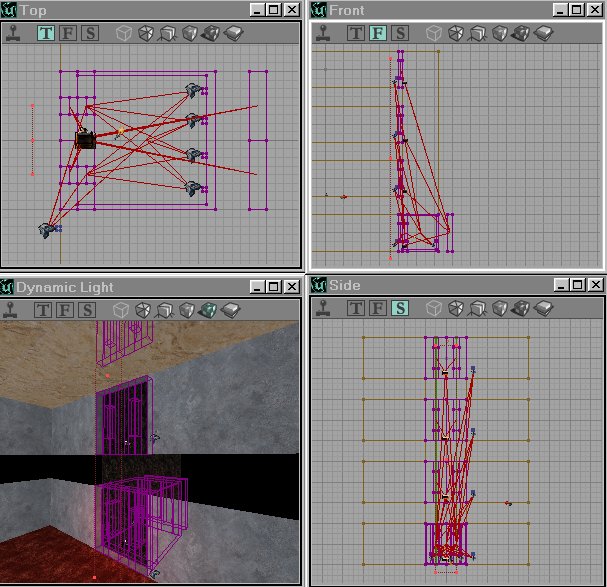Toggle realtime preview joystick in Side viewport
Image resolution: width=607 pixels, height=587 pixels.
coord(320,308)
